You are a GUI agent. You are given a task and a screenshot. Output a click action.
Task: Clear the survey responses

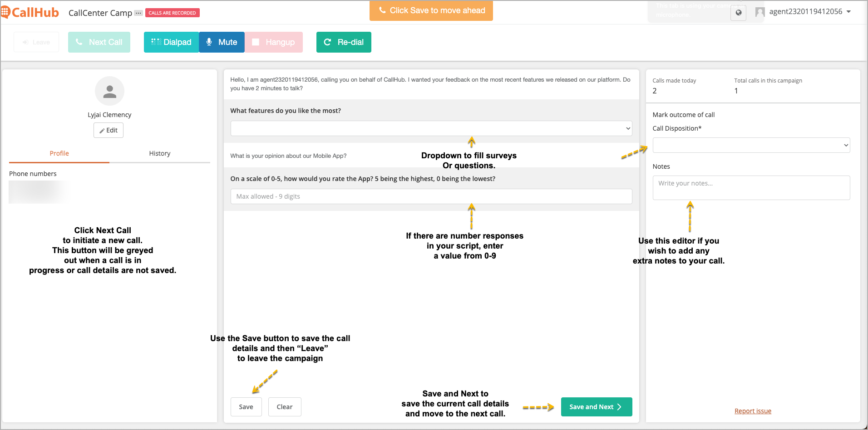tap(285, 407)
